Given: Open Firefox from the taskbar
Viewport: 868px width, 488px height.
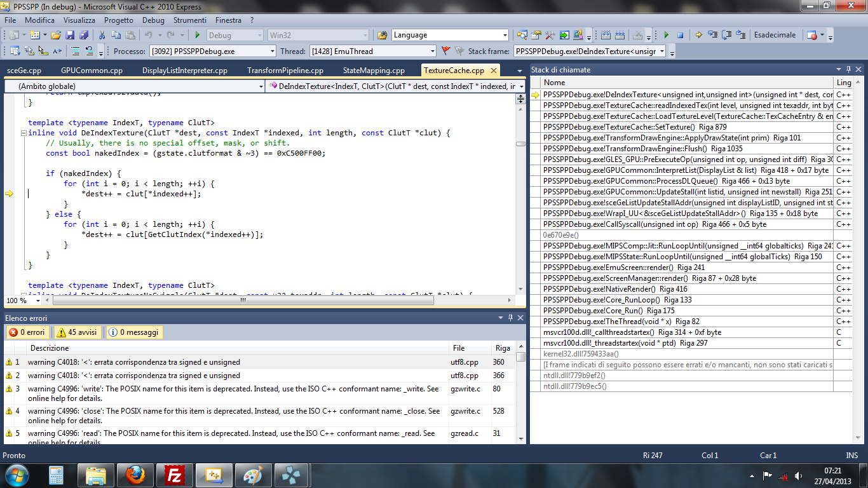Looking at the screenshot, I should 135,475.
